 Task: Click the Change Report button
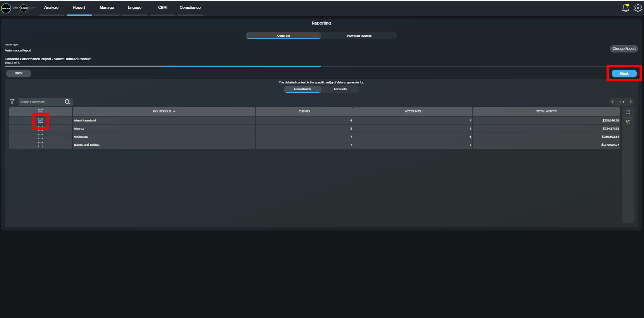[x=624, y=49]
